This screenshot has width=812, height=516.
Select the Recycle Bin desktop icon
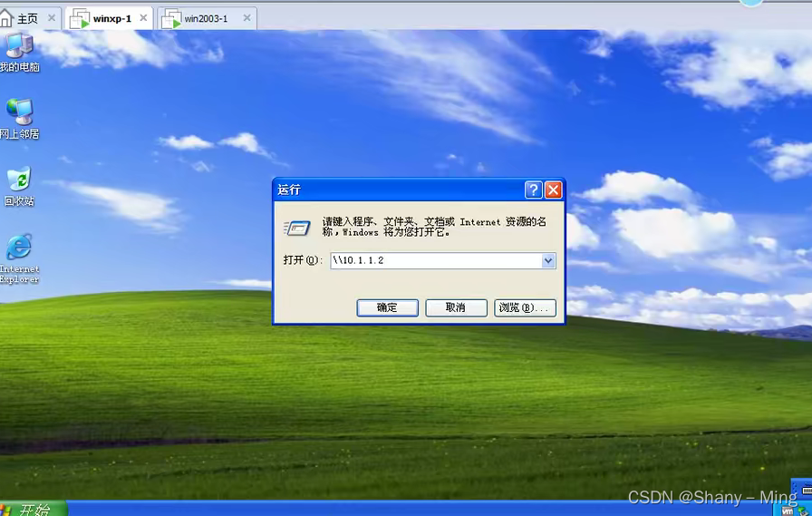[19, 186]
